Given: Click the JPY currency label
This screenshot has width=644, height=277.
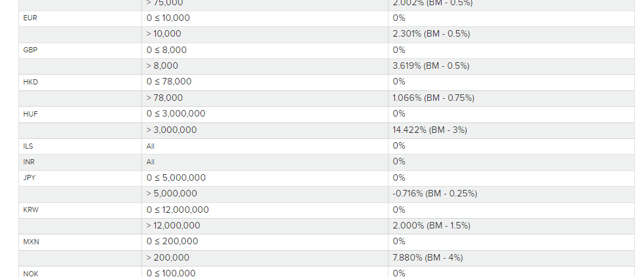Looking at the screenshot, I should click(30, 178).
